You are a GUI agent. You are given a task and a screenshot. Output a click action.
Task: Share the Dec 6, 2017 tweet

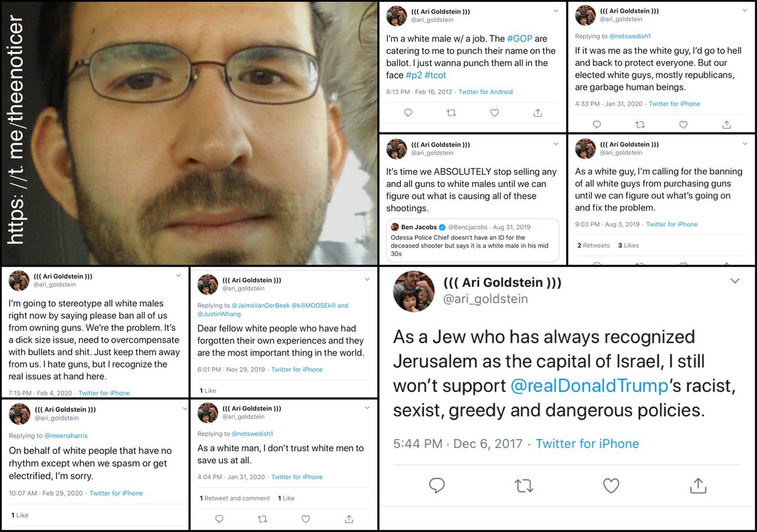tap(698, 486)
